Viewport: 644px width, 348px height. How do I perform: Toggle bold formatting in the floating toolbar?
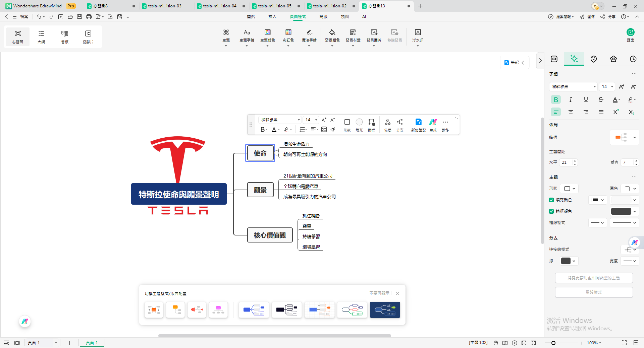pos(263,129)
